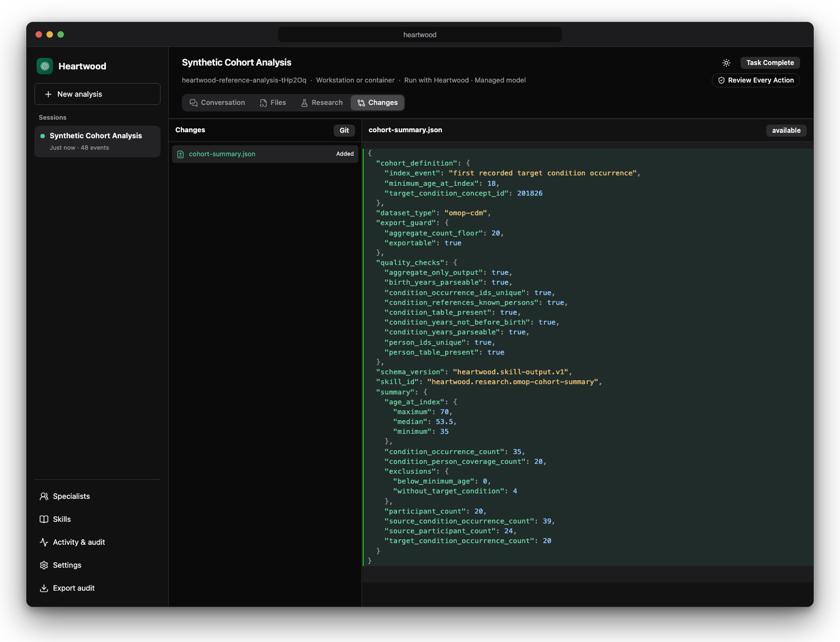Image resolution: width=840 pixels, height=642 pixels.
Task: Click the Skills book icon
Action: [x=44, y=519]
